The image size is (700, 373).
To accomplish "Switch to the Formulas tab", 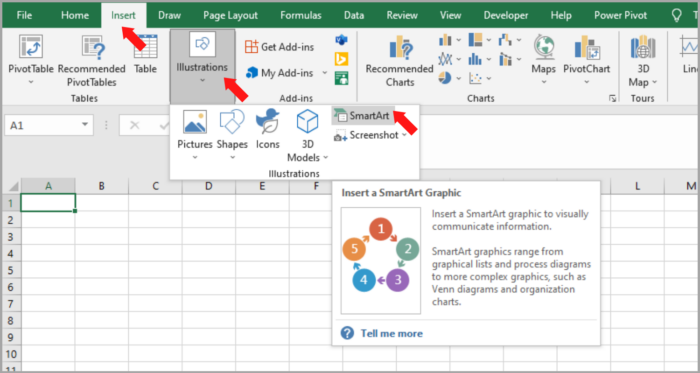I will [301, 16].
